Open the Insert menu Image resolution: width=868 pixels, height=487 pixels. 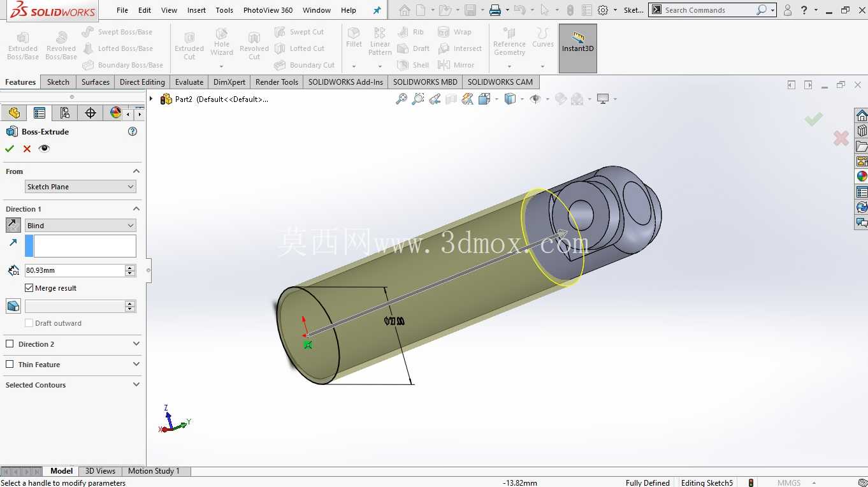(x=196, y=10)
